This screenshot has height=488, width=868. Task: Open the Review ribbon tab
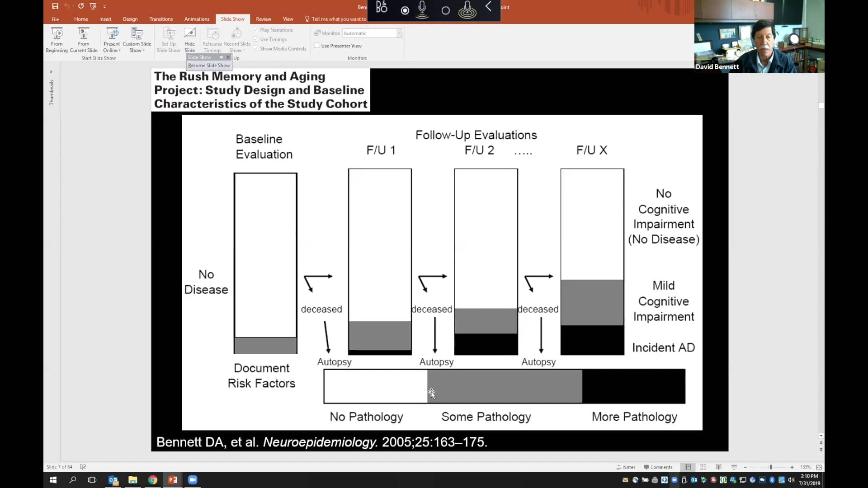tap(264, 19)
